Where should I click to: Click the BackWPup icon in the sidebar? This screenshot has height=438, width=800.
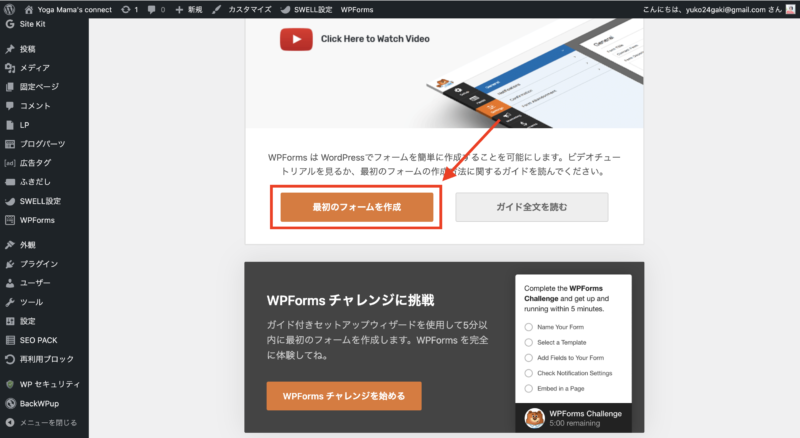point(10,403)
